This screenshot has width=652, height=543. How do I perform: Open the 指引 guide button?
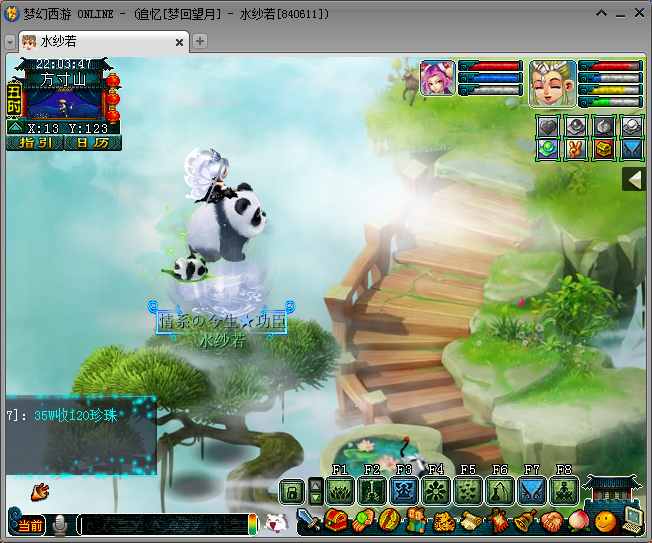[x=35, y=143]
